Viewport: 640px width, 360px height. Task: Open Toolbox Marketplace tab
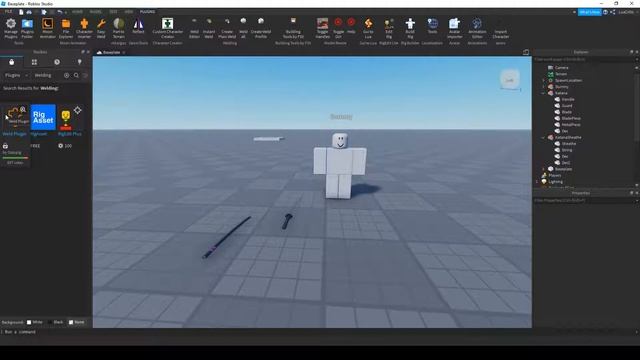(11, 62)
